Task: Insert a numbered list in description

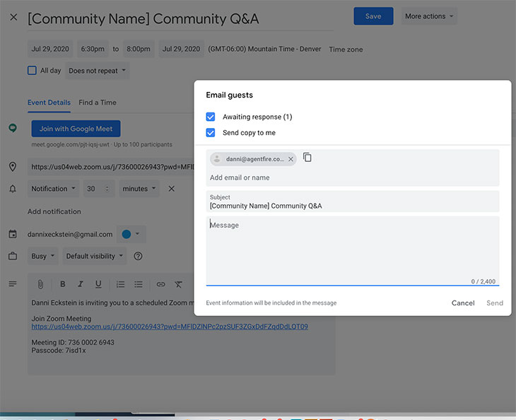Action: point(121,284)
